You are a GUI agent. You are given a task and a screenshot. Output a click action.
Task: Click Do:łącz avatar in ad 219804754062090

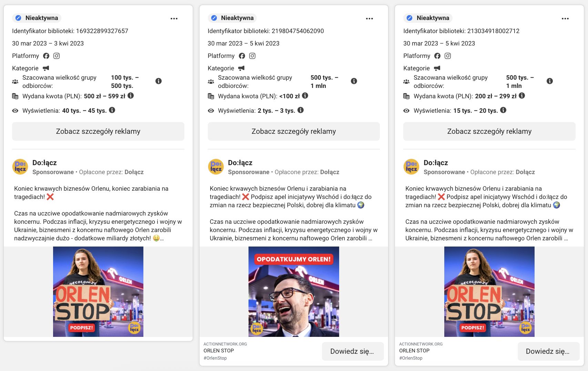click(x=216, y=167)
